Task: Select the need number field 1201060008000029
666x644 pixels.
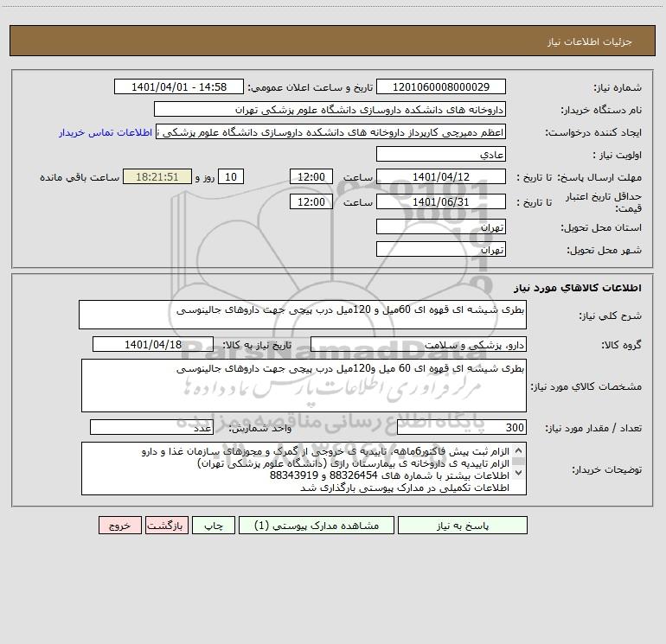Action: coord(441,86)
